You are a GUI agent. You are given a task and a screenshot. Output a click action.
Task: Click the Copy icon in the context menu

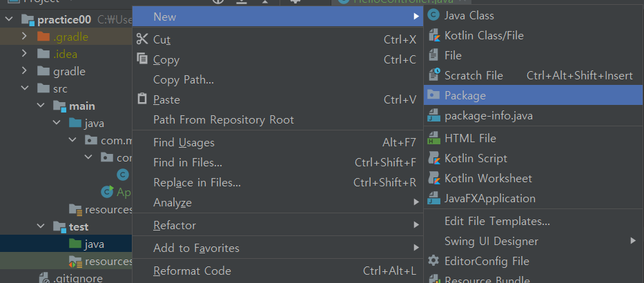click(142, 59)
